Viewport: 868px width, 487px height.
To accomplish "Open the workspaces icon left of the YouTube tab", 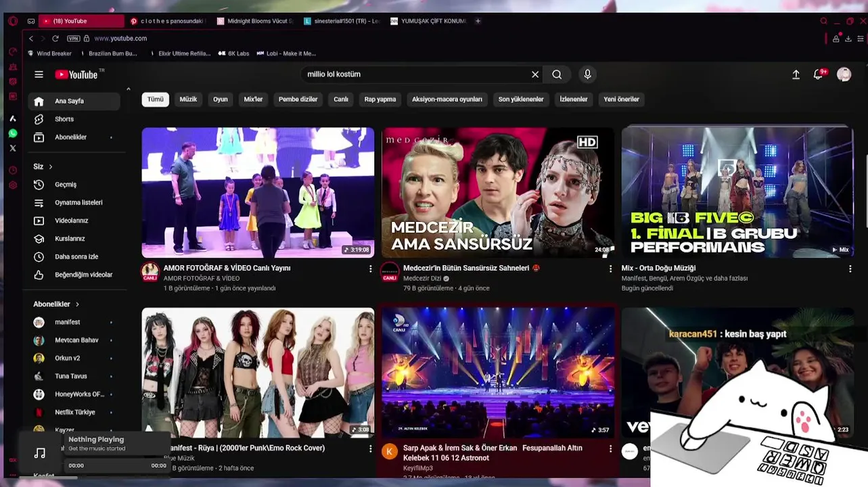I will click(31, 21).
